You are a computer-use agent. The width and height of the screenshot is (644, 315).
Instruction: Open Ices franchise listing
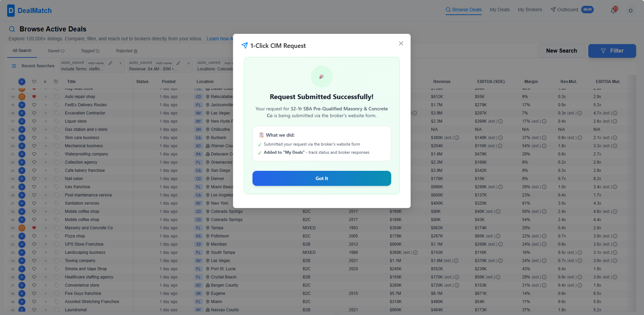77,187
